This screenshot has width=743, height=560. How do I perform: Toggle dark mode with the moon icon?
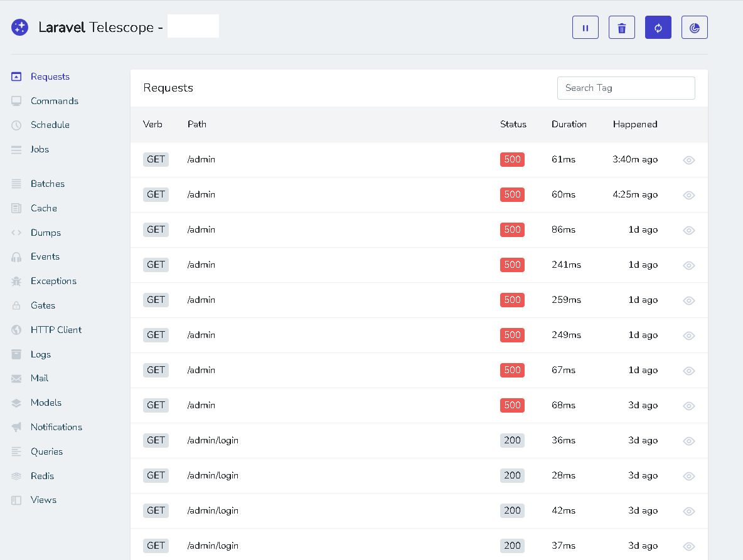(694, 27)
